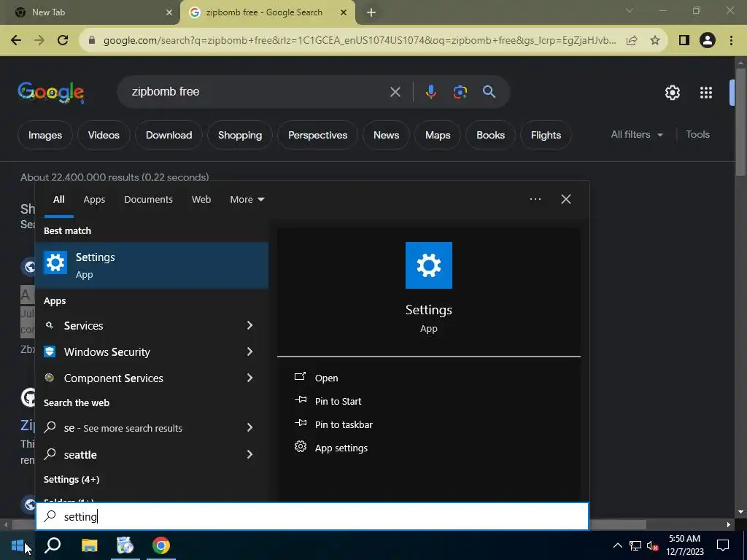Expand Services result arrow
Viewport: 747px width, 560px height.
(x=249, y=325)
